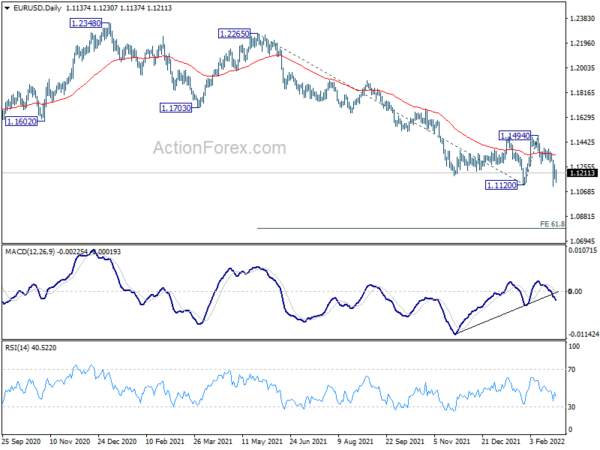Screen dimensions: 600x450
Task: Click the 3 Feb 2022 date marker
Action: pos(548,441)
